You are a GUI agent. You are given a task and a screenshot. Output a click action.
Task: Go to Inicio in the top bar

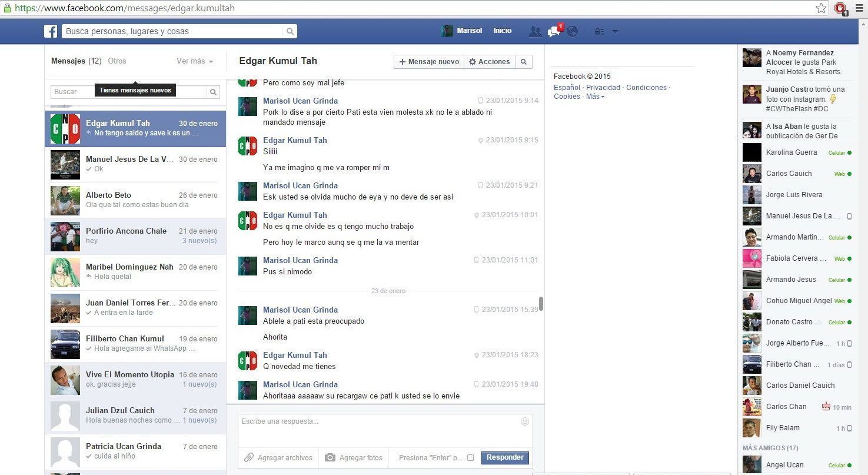click(503, 31)
